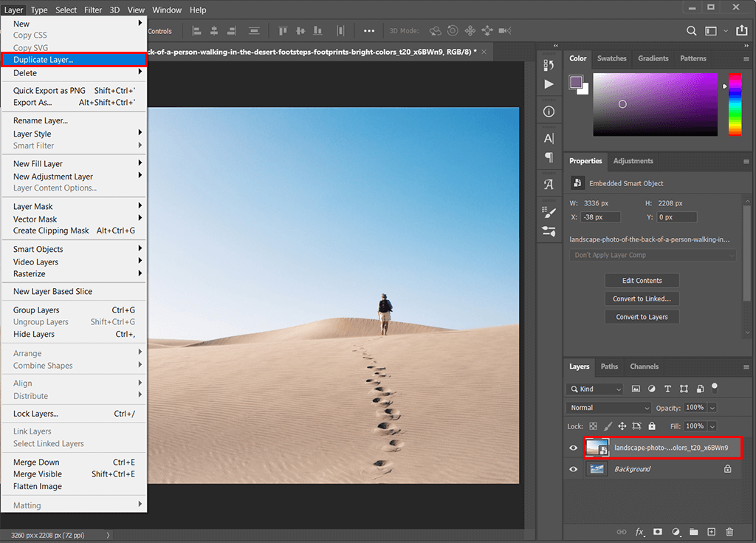Image resolution: width=756 pixels, height=543 pixels.
Task: Create new group folder icon
Action: point(694,532)
